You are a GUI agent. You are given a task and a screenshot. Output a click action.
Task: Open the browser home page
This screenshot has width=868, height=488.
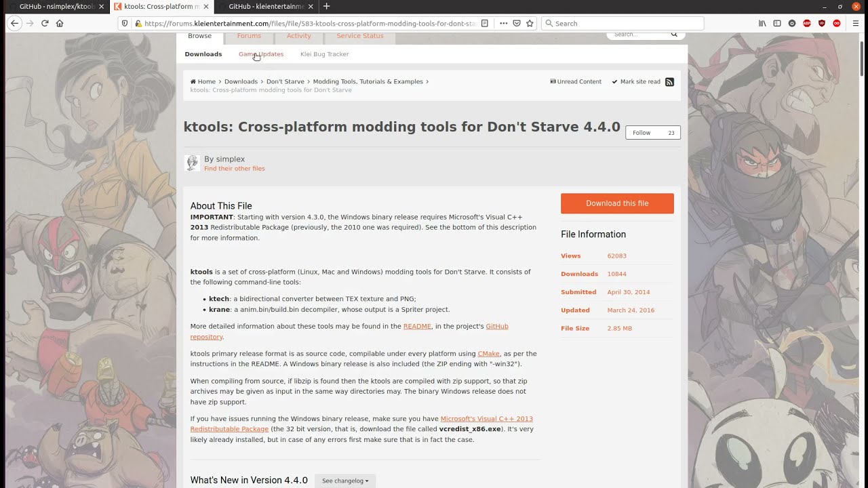click(x=60, y=23)
